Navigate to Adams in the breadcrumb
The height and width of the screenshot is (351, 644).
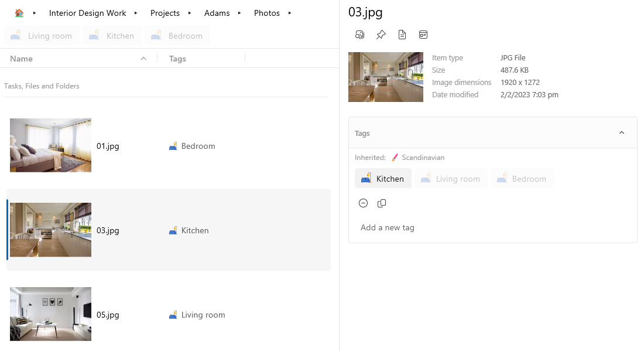(x=217, y=13)
